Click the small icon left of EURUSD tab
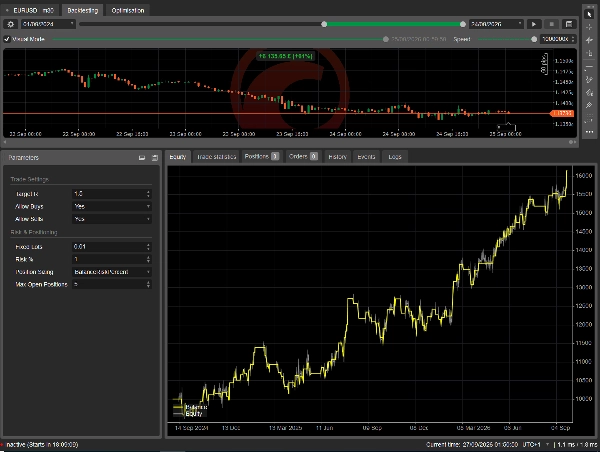600x452 pixels. [x=7, y=11]
